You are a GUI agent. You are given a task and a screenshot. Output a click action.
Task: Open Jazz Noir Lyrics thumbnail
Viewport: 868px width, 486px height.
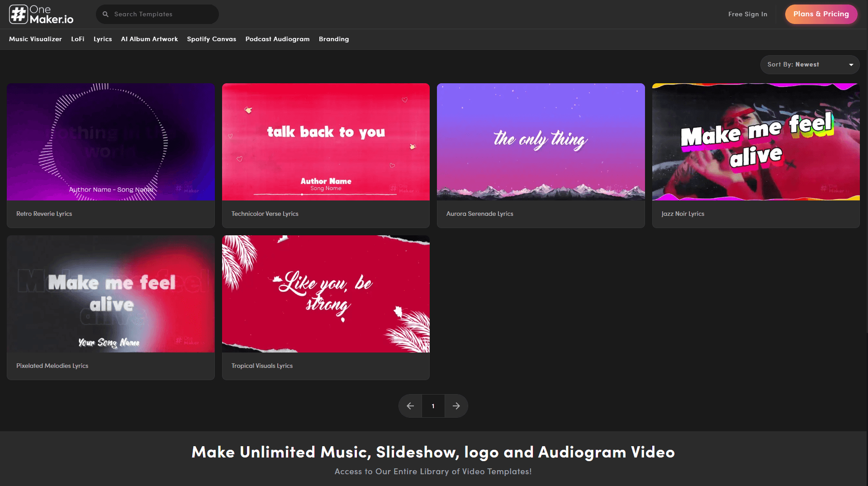pyautogui.click(x=756, y=142)
